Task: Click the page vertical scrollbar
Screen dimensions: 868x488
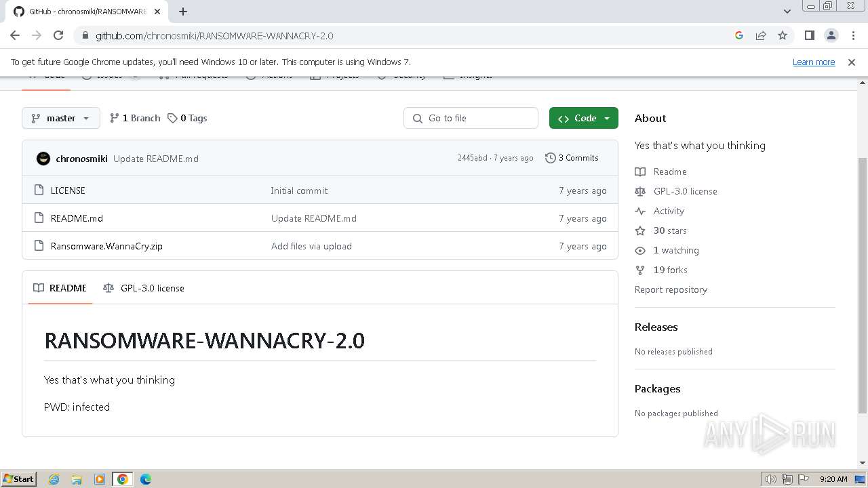Action: [x=863, y=285]
